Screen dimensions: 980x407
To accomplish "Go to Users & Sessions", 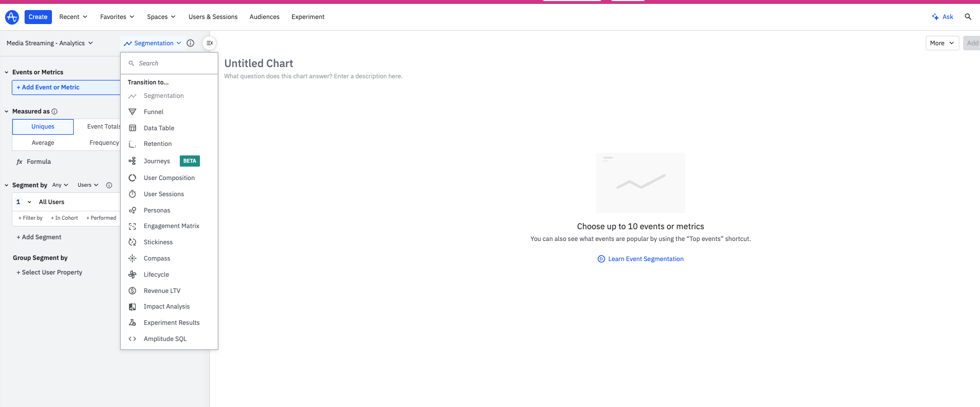I will (213, 17).
